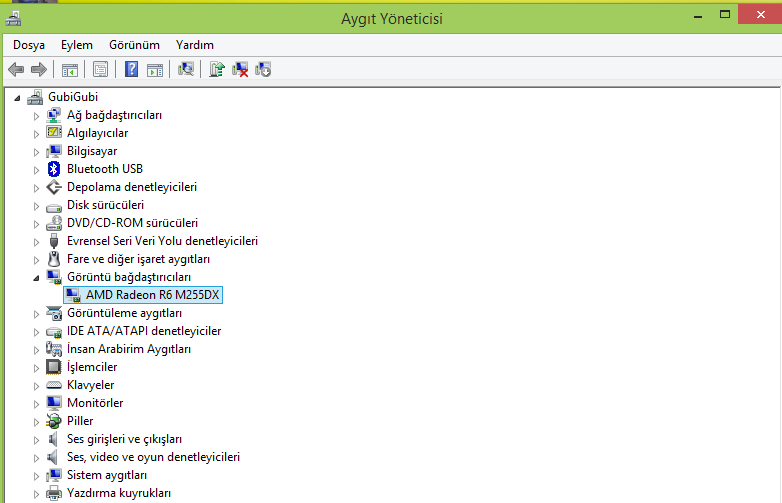The height and width of the screenshot is (503, 782).
Task: Select the Yazdırma kuyrukları label
Action: tap(119, 493)
